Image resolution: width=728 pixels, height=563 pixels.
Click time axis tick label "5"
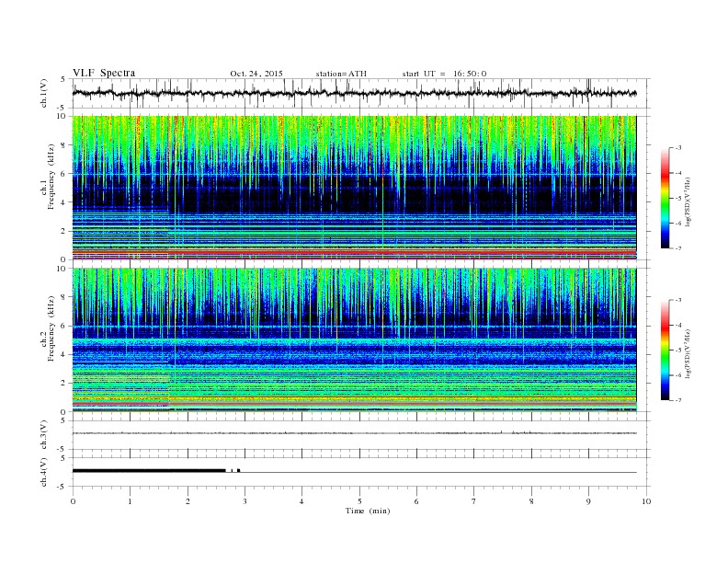[x=359, y=501]
